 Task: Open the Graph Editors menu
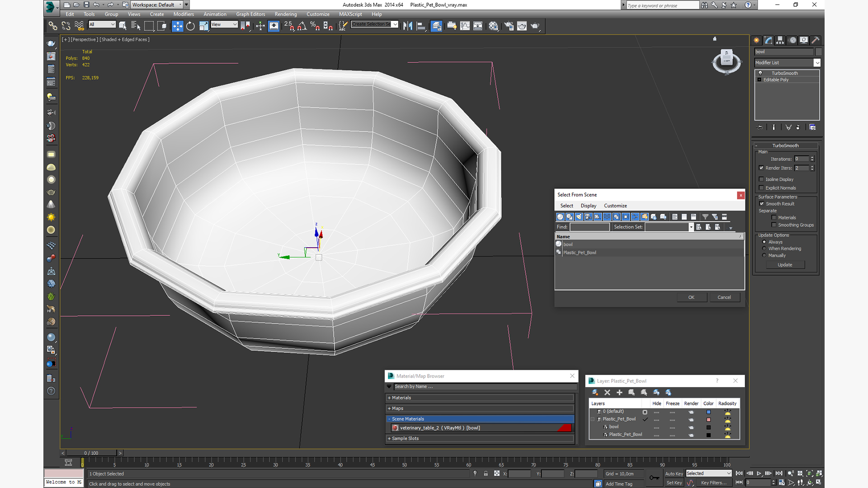point(250,14)
